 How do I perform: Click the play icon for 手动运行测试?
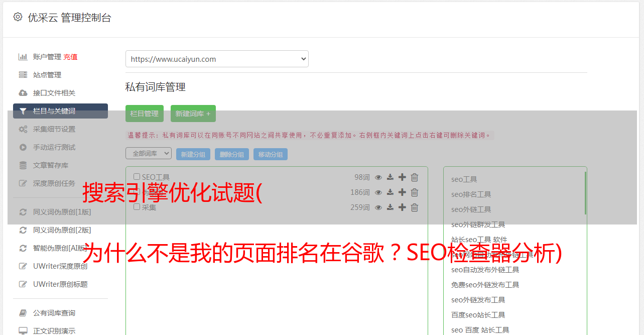pyautogui.click(x=23, y=147)
